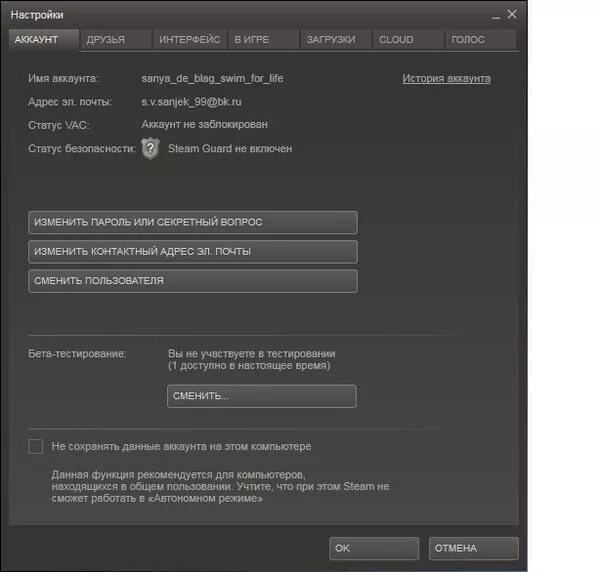This screenshot has height=572, width=600.
Task: Click the label Статус VAC:
Action: click(x=59, y=125)
